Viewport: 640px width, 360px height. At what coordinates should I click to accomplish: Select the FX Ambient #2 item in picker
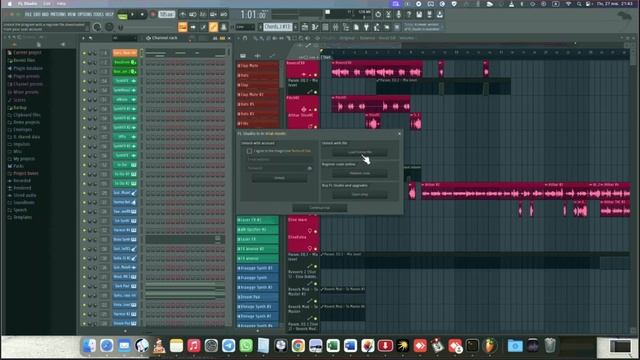click(x=258, y=249)
